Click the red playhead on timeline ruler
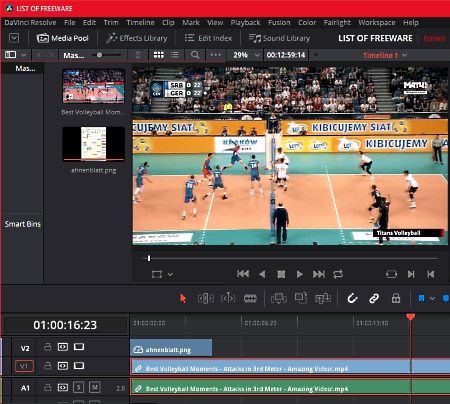450x404 pixels. click(x=411, y=317)
